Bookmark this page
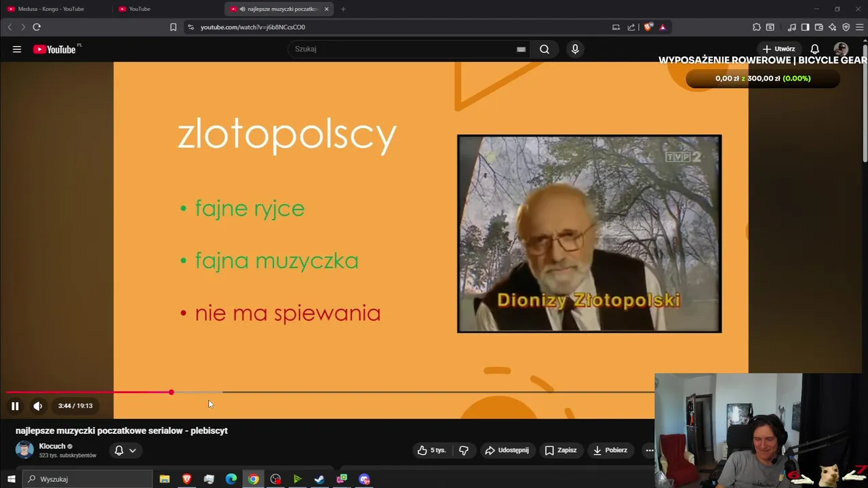Image resolution: width=868 pixels, height=488 pixels. coord(173,27)
